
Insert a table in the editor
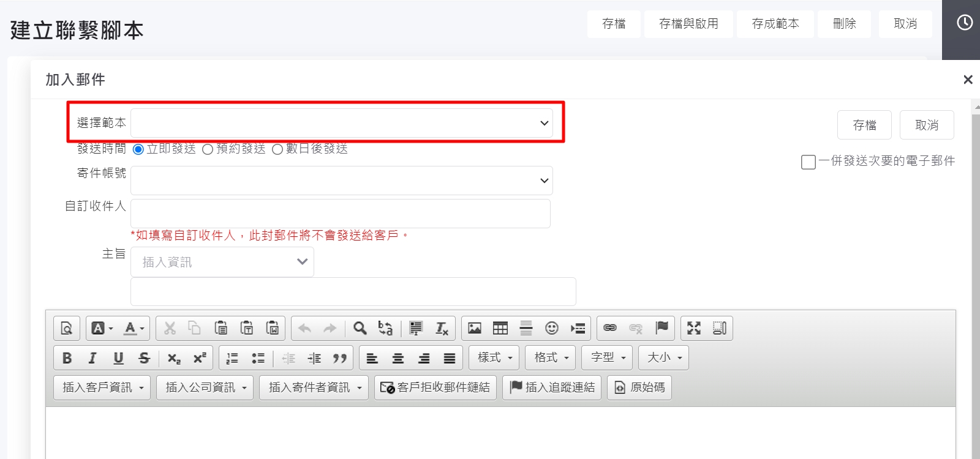pyautogui.click(x=500, y=329)
